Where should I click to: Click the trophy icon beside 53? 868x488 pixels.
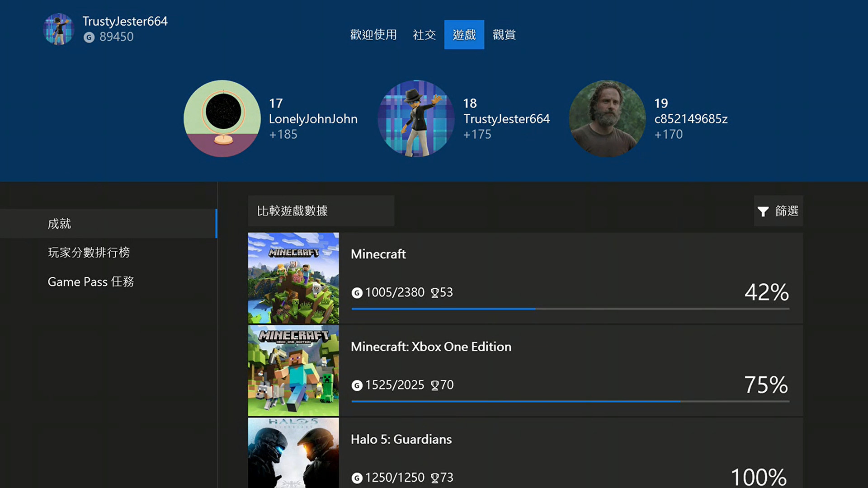pos(434,293)
